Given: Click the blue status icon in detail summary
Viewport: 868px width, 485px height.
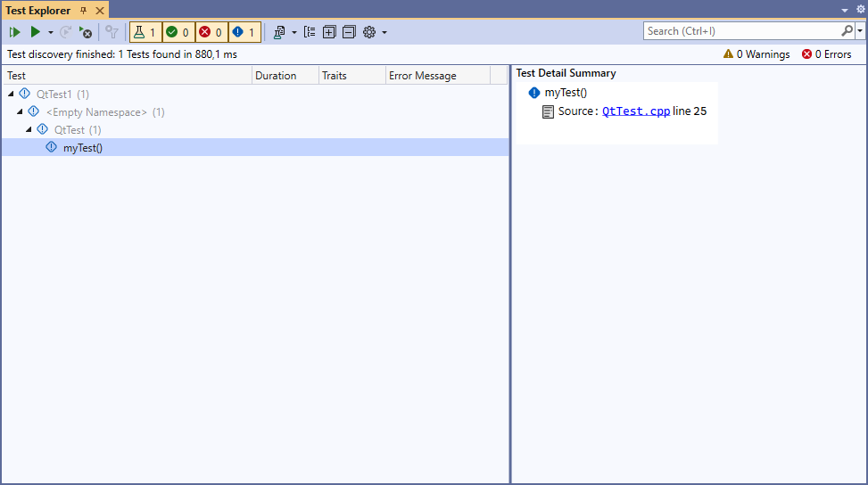Looking at the screenshot, I should 534,93.
